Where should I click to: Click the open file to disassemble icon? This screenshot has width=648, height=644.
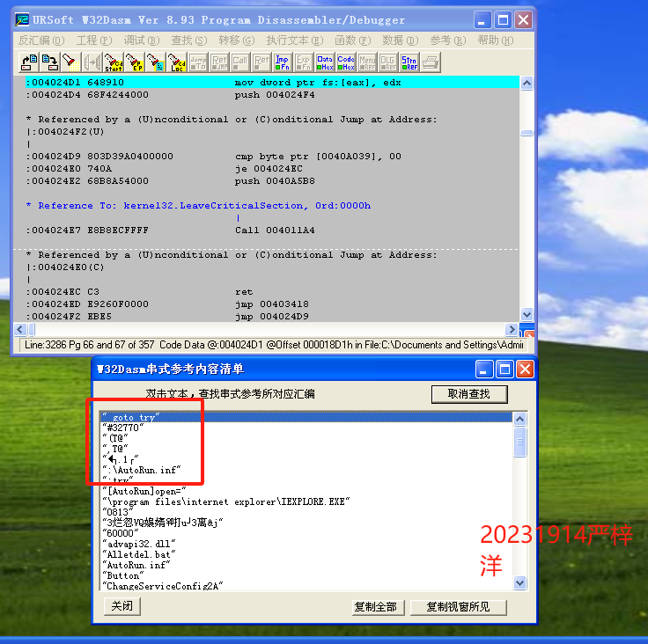[29, 62]
